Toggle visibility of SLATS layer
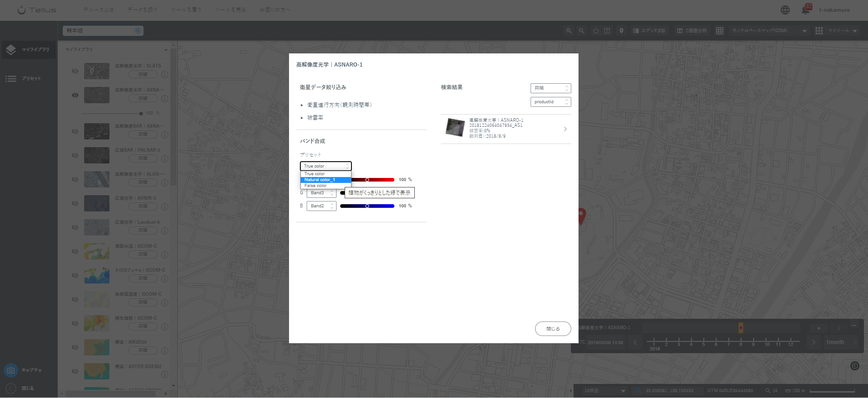 75,72
